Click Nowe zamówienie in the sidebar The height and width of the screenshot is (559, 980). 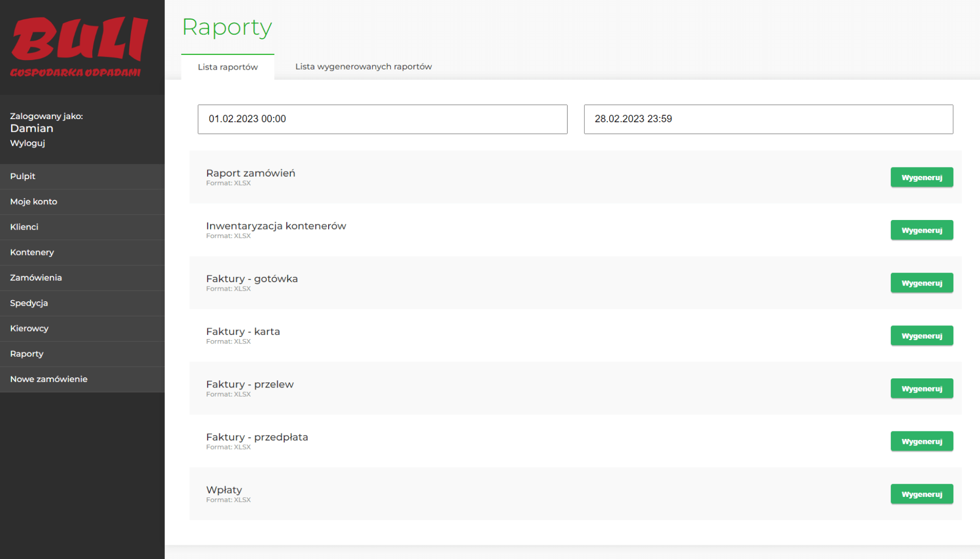[x=49, y=379]
